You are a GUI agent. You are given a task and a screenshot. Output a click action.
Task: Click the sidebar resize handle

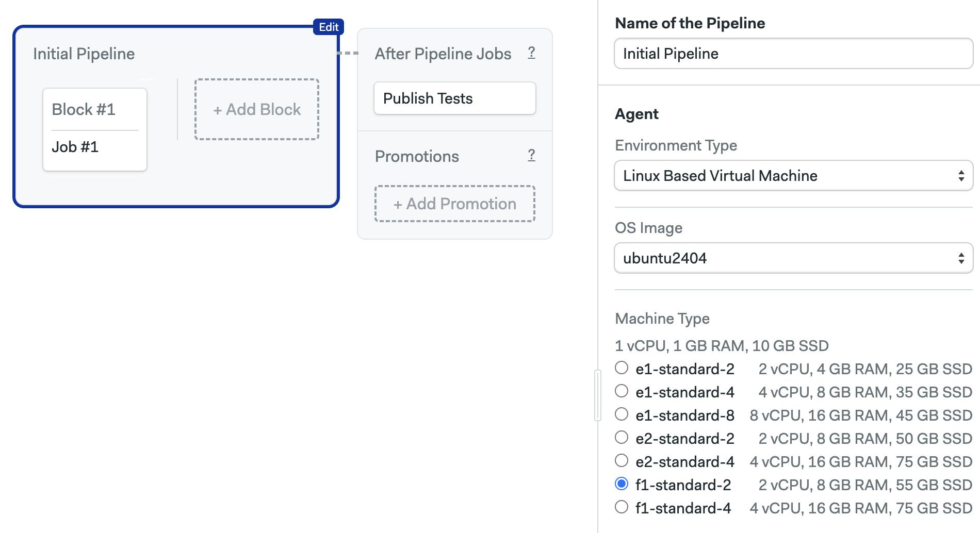(x=598, y=395)
